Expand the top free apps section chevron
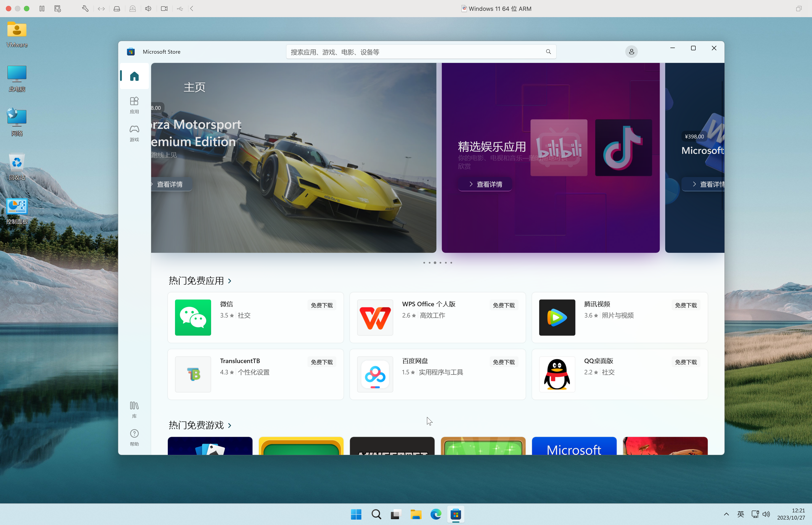 point(230,281)
